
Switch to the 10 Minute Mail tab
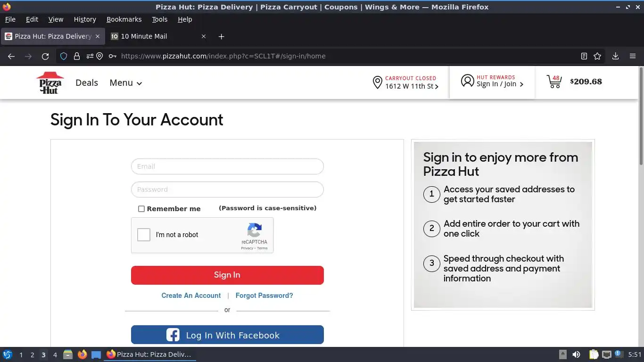tap(158, 36)
